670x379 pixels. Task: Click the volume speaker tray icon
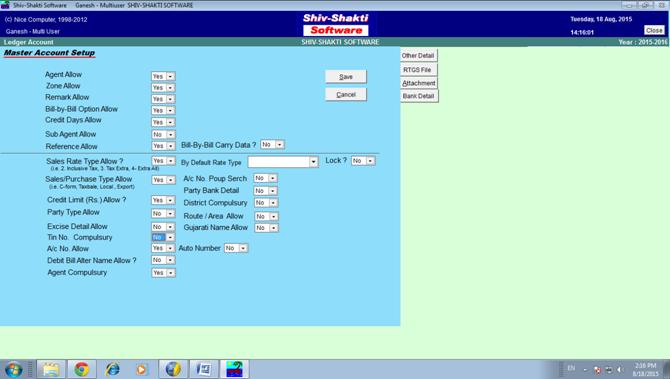tap(620, 370)
